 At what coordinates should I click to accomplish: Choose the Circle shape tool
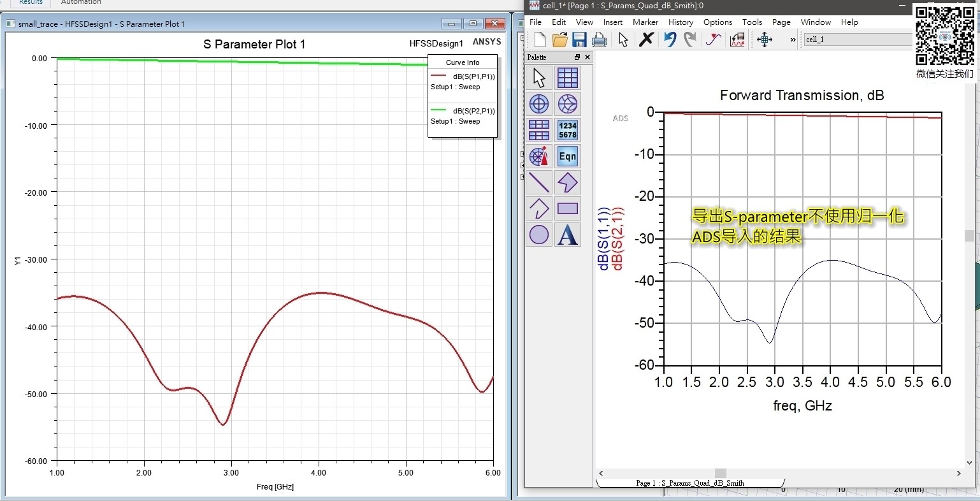click(x=539, y=235)
